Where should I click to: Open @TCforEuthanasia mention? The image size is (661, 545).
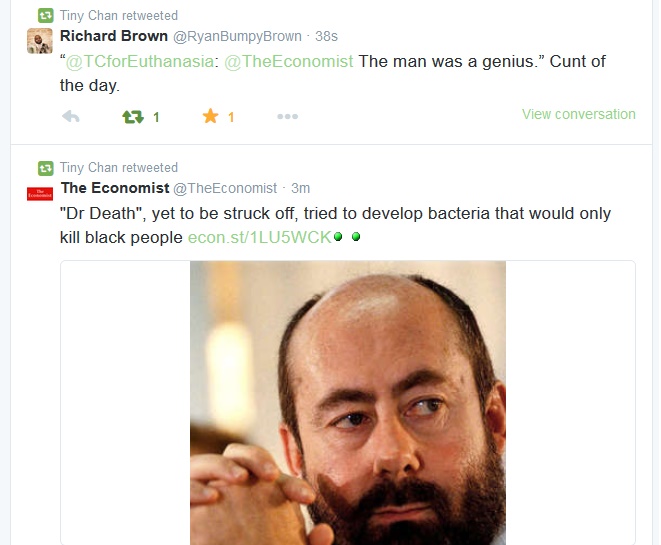point(140,62)
